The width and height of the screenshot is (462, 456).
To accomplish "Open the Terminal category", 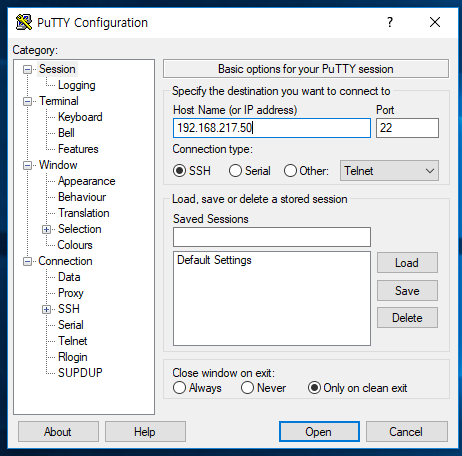I will point(59,101).
